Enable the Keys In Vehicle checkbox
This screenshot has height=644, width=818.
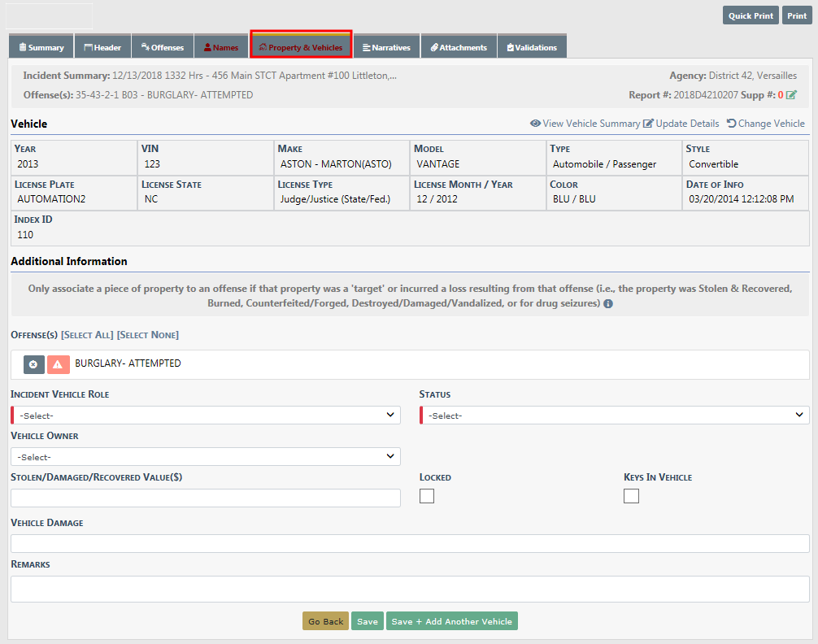point(631,496)
